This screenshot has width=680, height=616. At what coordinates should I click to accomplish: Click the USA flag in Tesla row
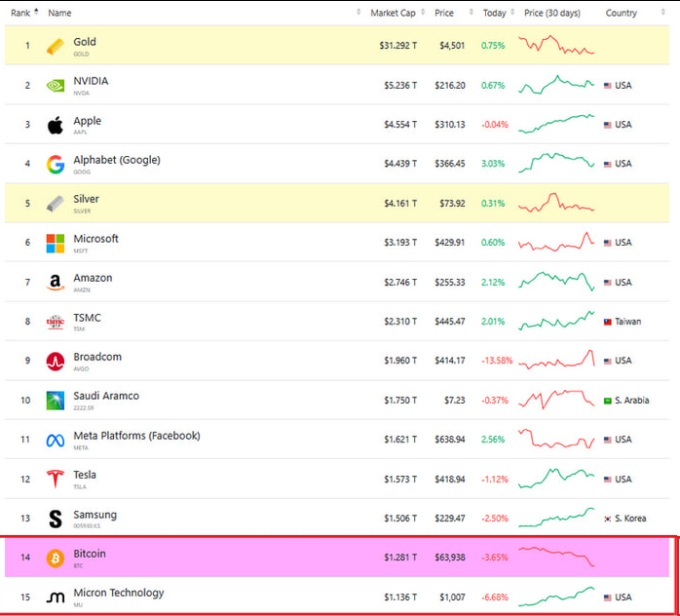(607, 480)
